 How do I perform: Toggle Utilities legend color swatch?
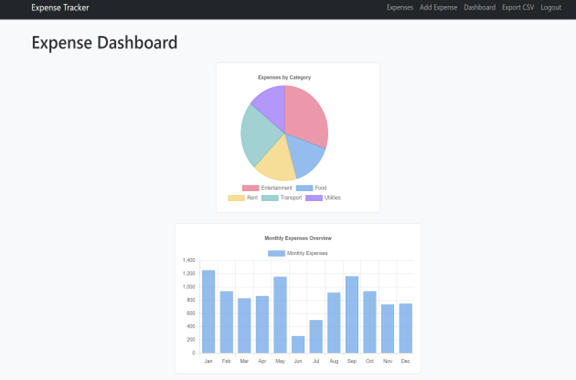(x=314, y=198)
